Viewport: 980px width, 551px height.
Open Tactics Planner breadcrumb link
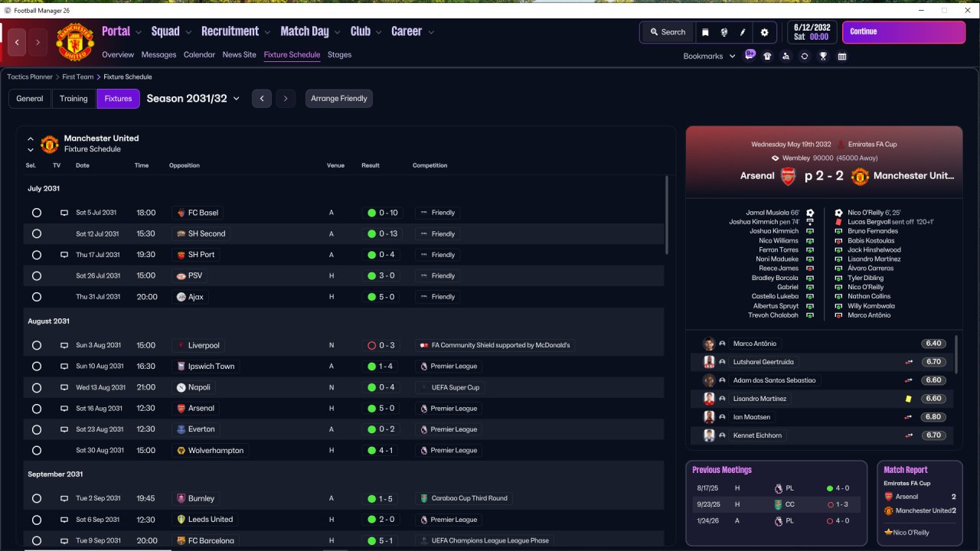30,77
